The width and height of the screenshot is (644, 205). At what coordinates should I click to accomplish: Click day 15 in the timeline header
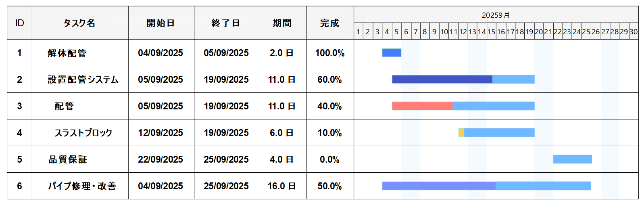click(x=491, y=31)
